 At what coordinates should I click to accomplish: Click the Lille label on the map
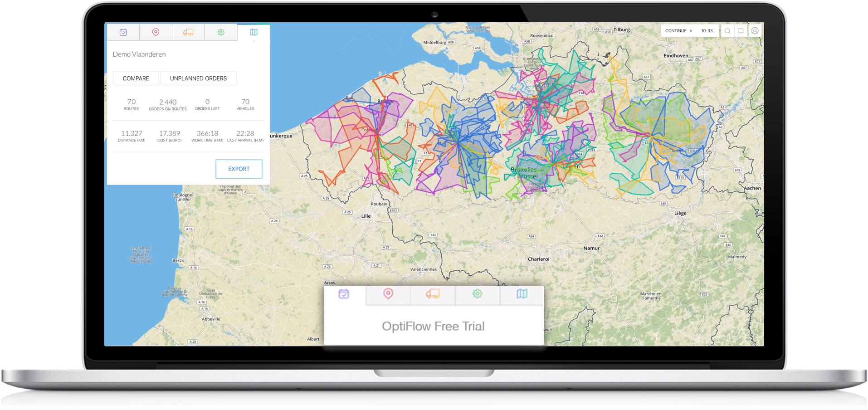[x=366, y=216]
